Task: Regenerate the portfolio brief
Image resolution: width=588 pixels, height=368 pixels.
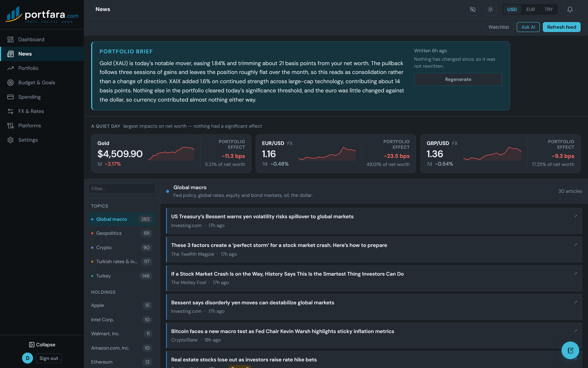Action: (x=458, y=79)
